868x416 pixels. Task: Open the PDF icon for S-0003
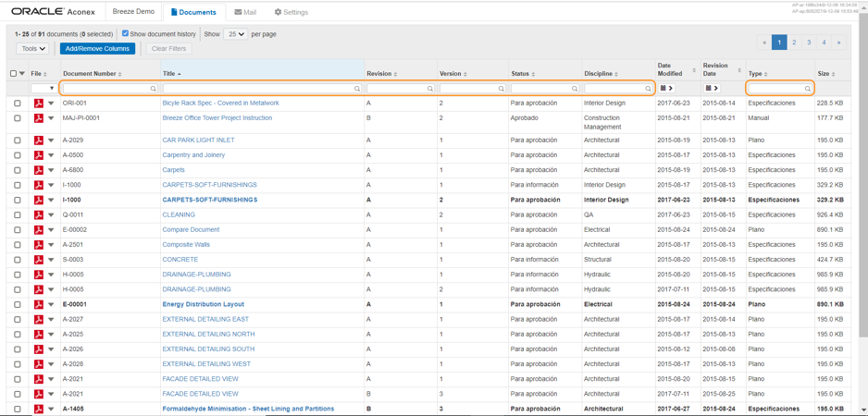(x=39, y=260)
